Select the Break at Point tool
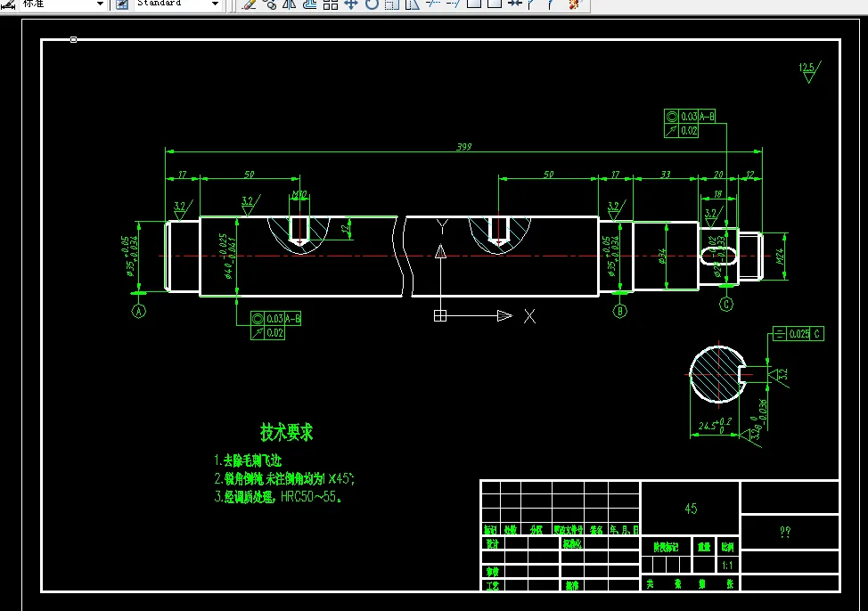Image resolution: width=868 pixels, height=611 pixels. point(474,4)
